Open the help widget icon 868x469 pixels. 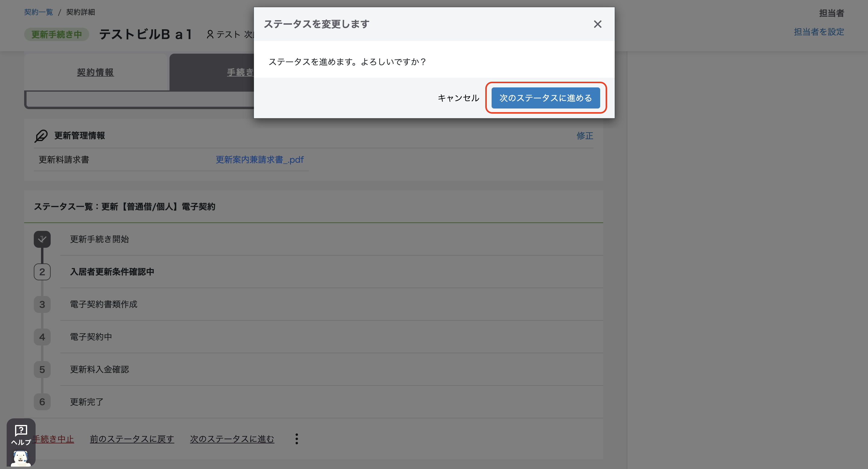click(21, 430)
